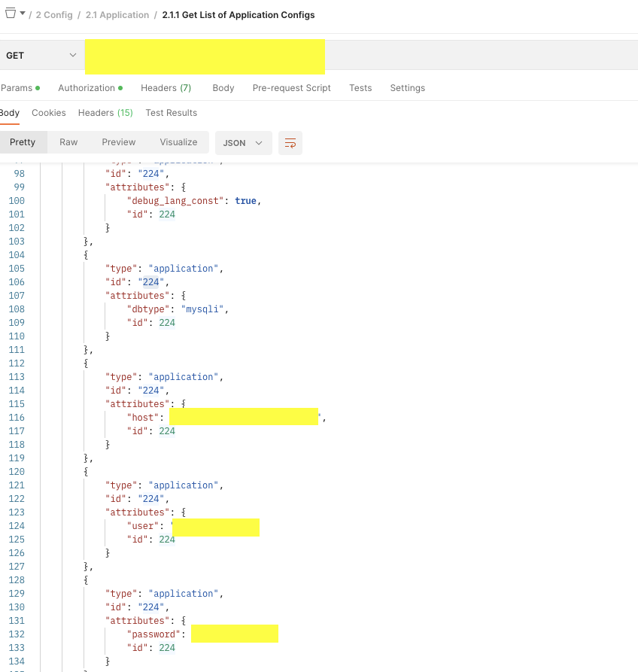Open the Settings tab

[x=408, y=88]
